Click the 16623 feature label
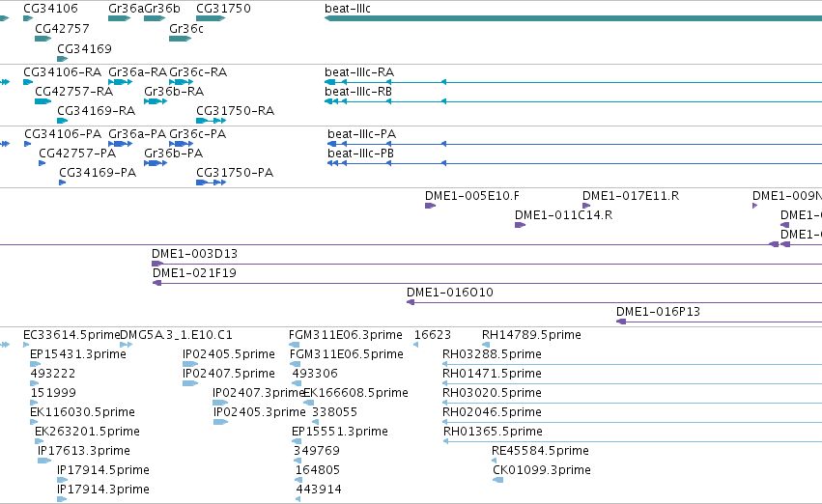The image size is (822, 504). 433,335
